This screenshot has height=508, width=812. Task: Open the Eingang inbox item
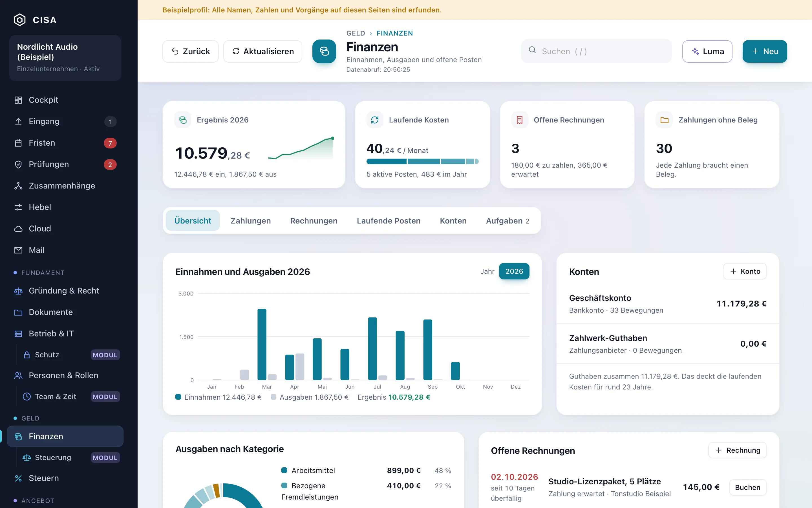[x=65, y=121]
